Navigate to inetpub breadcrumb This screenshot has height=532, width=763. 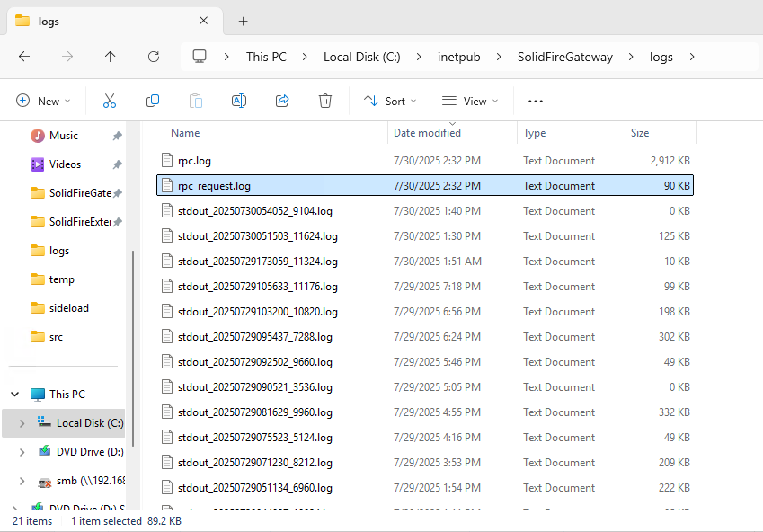(458, 57)
